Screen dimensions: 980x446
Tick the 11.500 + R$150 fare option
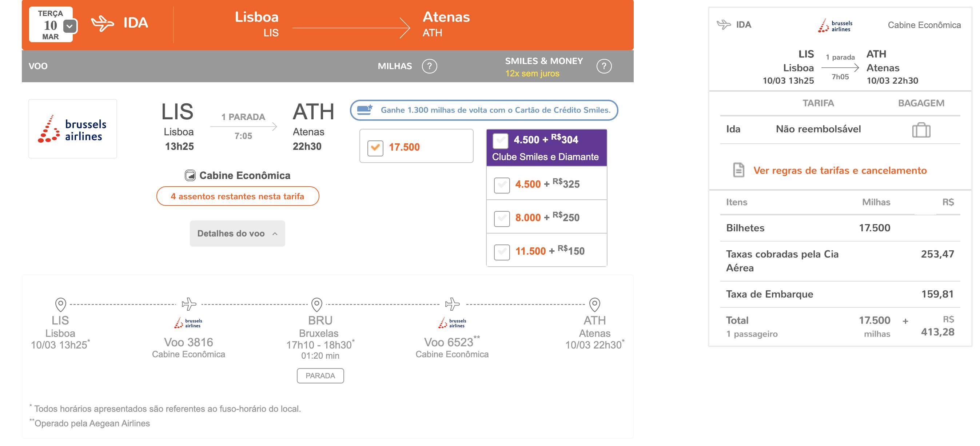(502, 252)
